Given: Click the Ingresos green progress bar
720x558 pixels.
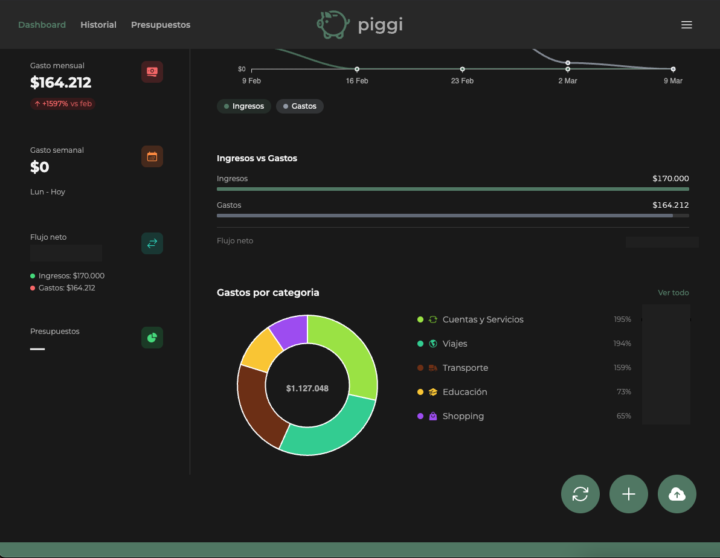Looking at the screenshot, I should click(452, 188).
